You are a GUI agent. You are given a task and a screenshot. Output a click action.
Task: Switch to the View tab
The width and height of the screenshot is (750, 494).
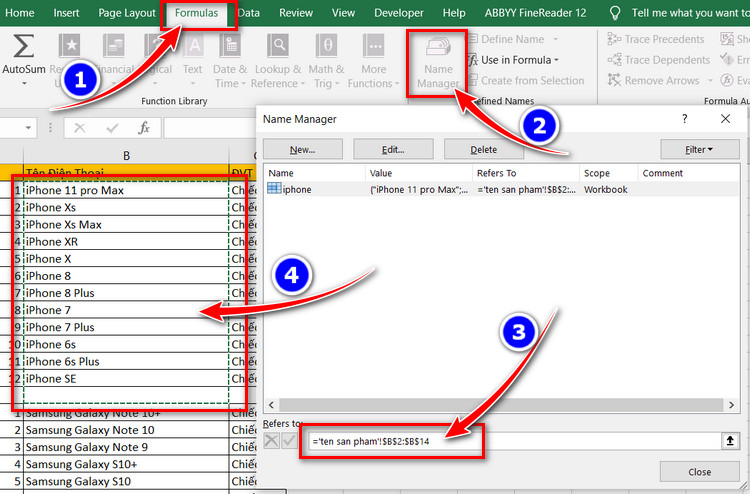[343, 13]
